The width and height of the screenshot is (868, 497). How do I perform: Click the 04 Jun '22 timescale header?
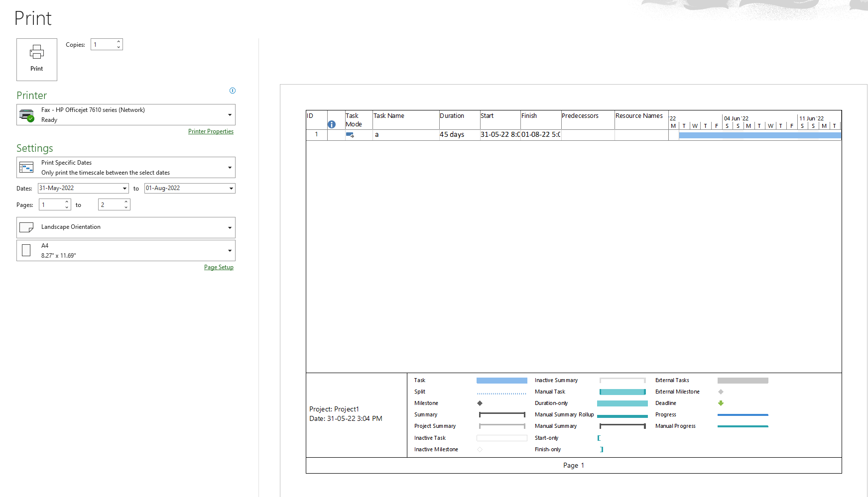[x=736, y=118]
